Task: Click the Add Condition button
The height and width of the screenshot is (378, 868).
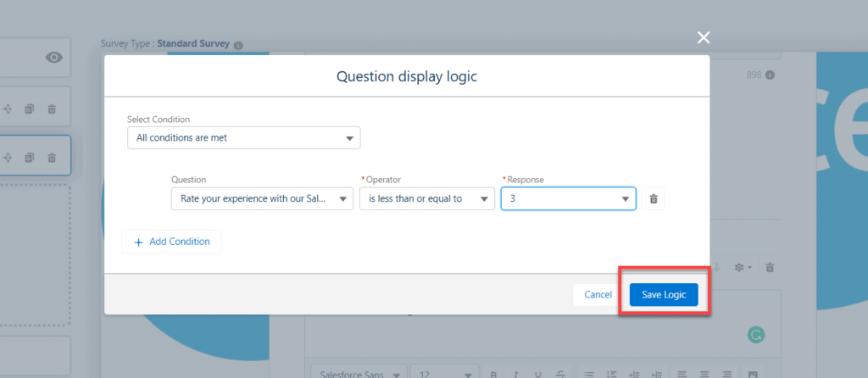Action: (171, 242)
